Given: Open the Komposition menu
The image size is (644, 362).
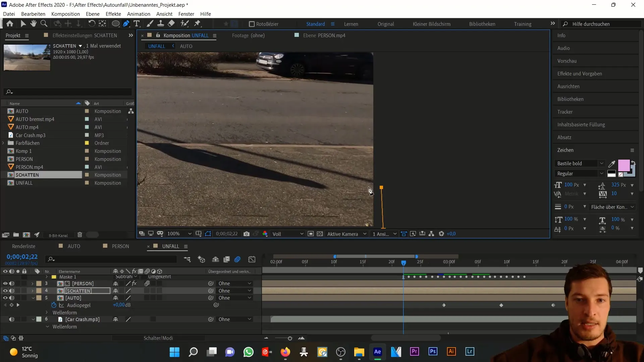Looking at the screenshot, I should tap(65, 14).
